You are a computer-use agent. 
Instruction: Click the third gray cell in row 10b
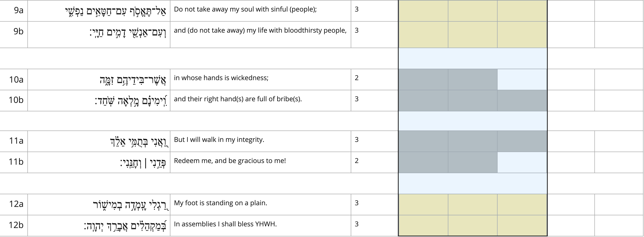click(522, 100)
